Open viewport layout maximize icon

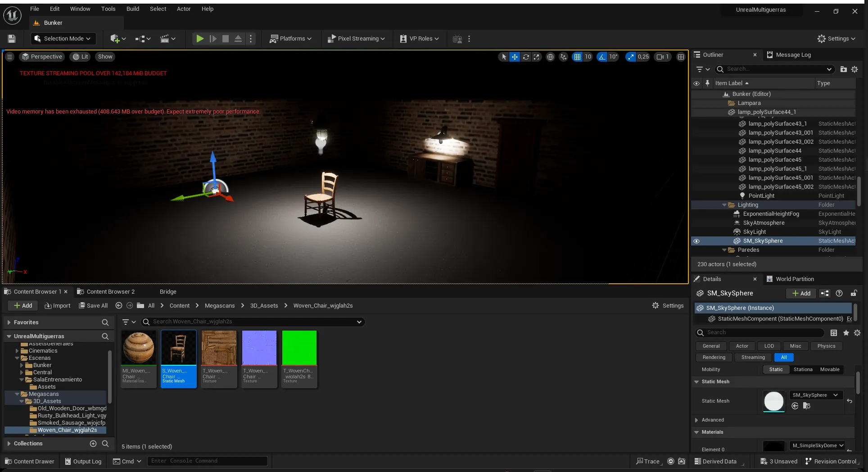click(x=681, y=57)
